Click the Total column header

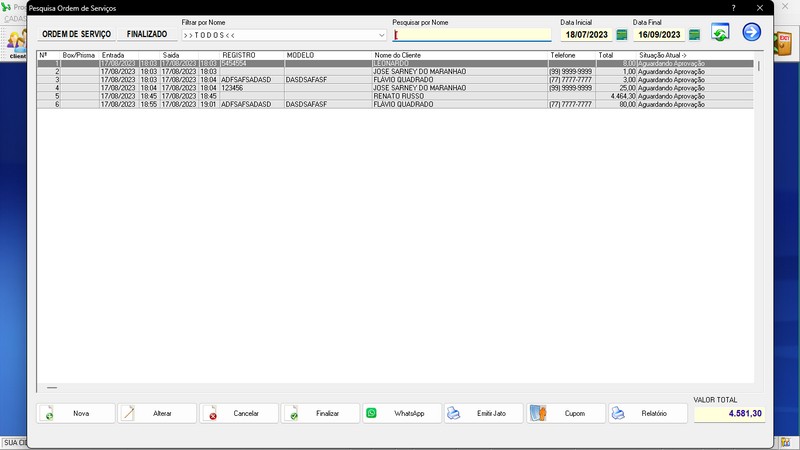(x=616, y=55)
